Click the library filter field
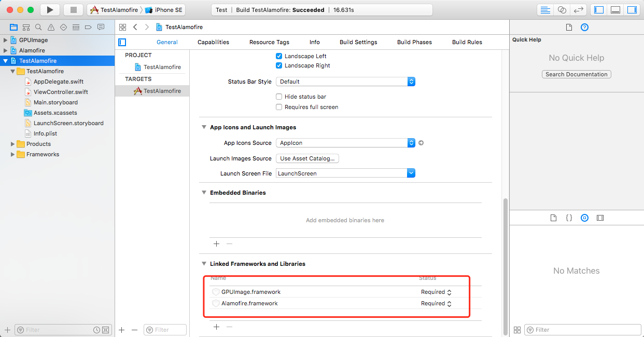Screen dimensions: 644x337 [583, 330]
